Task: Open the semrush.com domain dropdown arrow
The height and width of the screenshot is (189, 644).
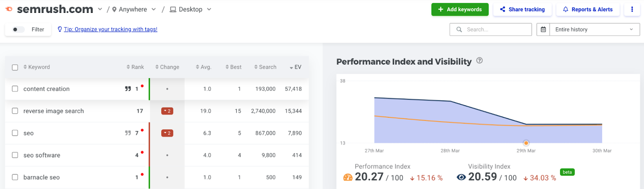Action: pos(100,9)
